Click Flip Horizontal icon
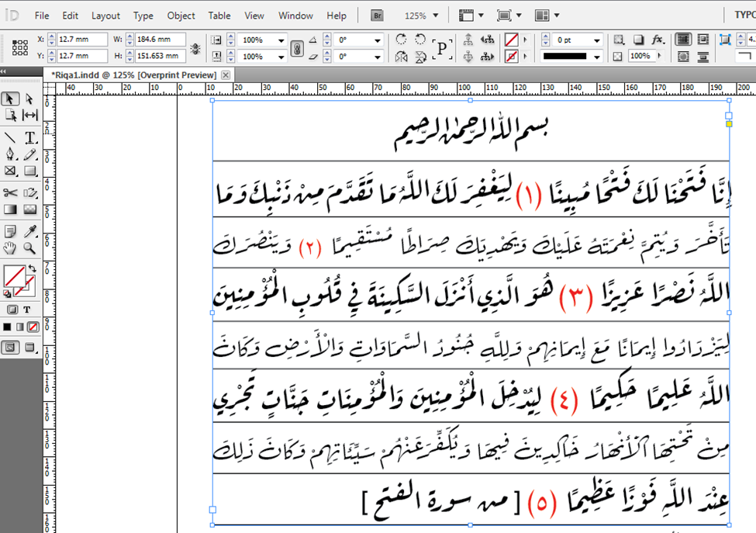 (401, 57)
